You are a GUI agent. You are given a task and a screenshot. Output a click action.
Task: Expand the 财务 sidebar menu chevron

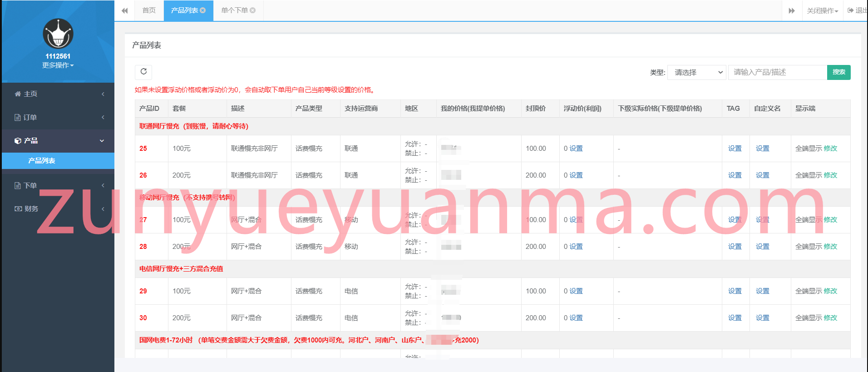[x=103, y=208]
